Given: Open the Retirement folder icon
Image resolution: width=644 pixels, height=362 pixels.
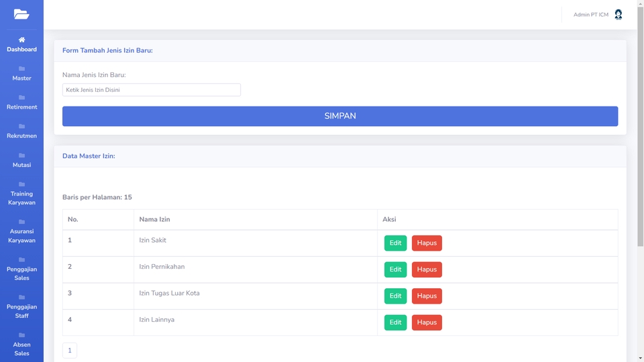Looking at the screenshot, I should click(x=21, y=97).
